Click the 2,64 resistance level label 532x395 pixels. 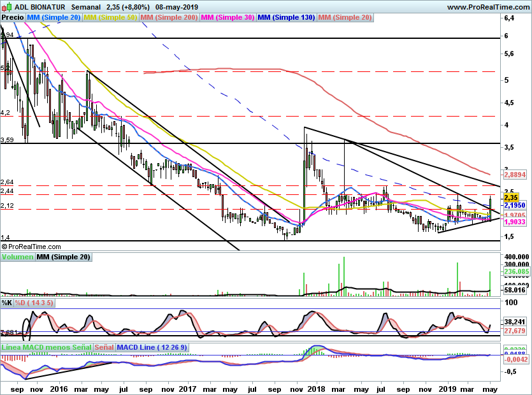[7, 182]
